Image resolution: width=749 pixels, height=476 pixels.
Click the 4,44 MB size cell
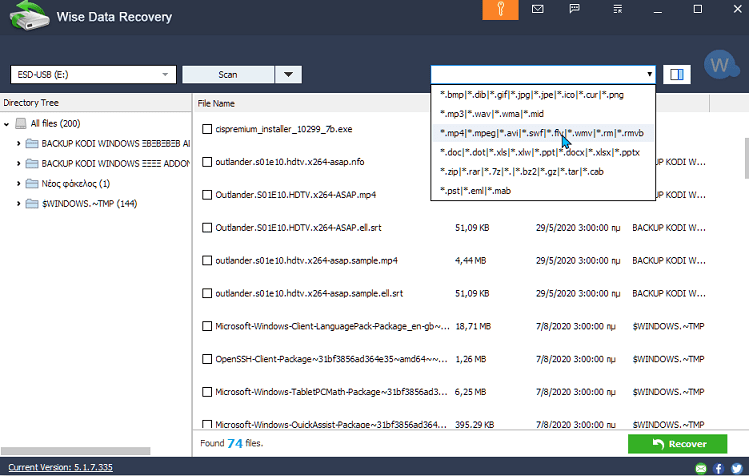[x=471, y=260]
